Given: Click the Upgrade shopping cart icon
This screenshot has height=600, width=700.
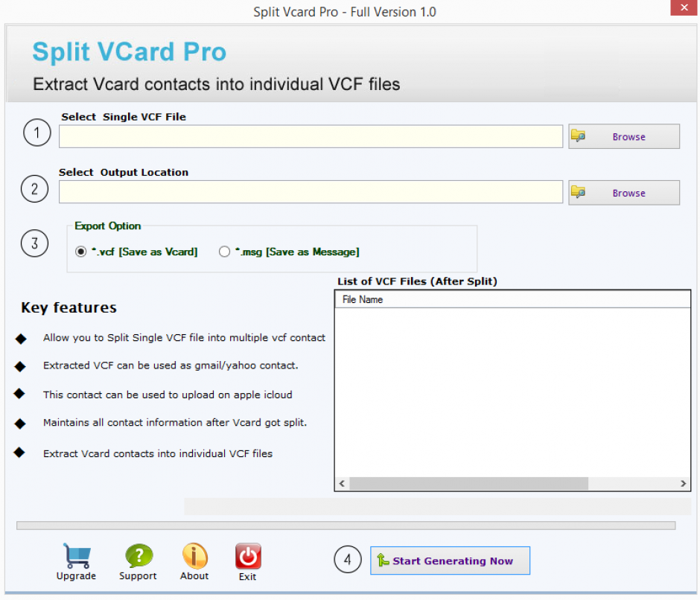Looking at the screenshot, I should (76, 556).
